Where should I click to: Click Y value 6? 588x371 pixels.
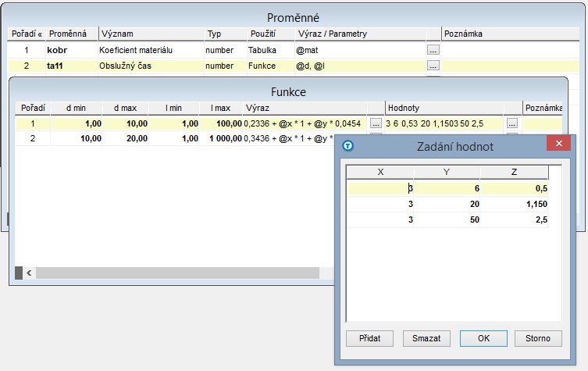click(x=447, y=188)
